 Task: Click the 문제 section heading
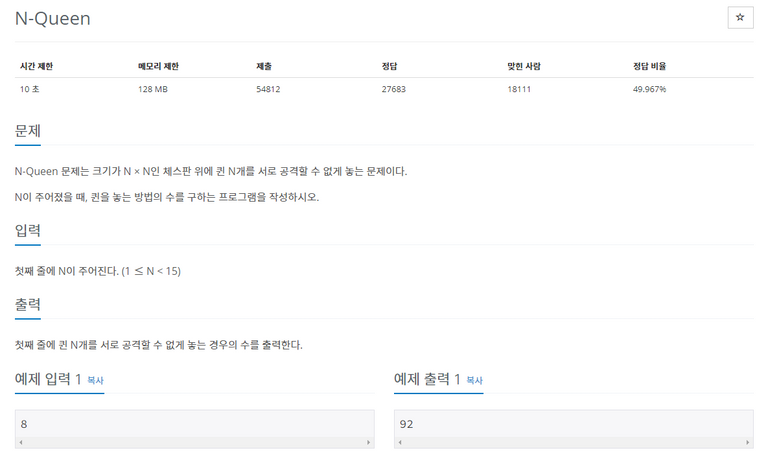[28, 131]
